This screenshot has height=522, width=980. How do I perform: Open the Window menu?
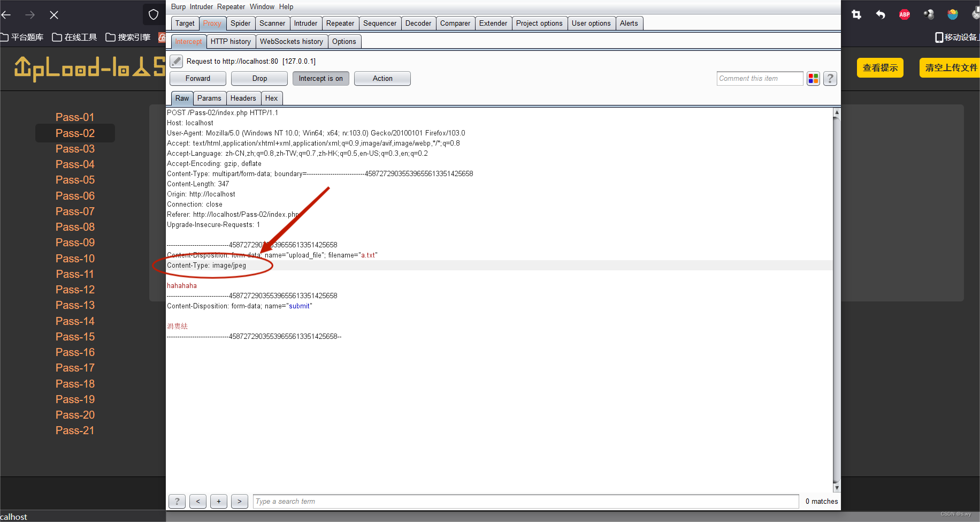262,7
